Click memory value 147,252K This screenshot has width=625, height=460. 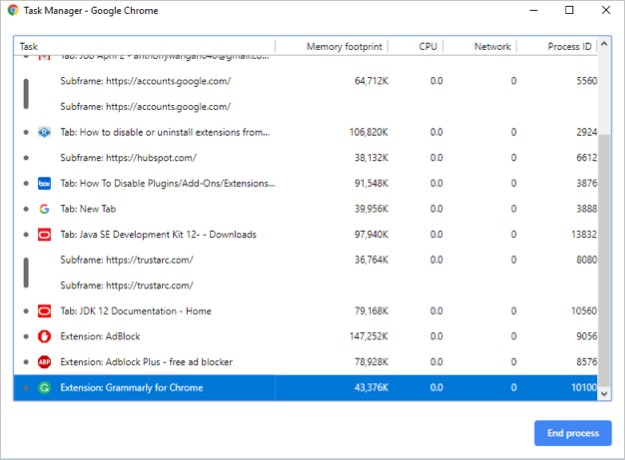click(369, 336)
